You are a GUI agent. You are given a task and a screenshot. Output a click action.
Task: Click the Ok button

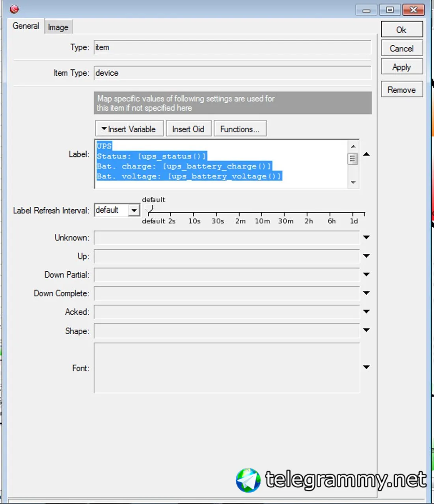pos(402,30)
